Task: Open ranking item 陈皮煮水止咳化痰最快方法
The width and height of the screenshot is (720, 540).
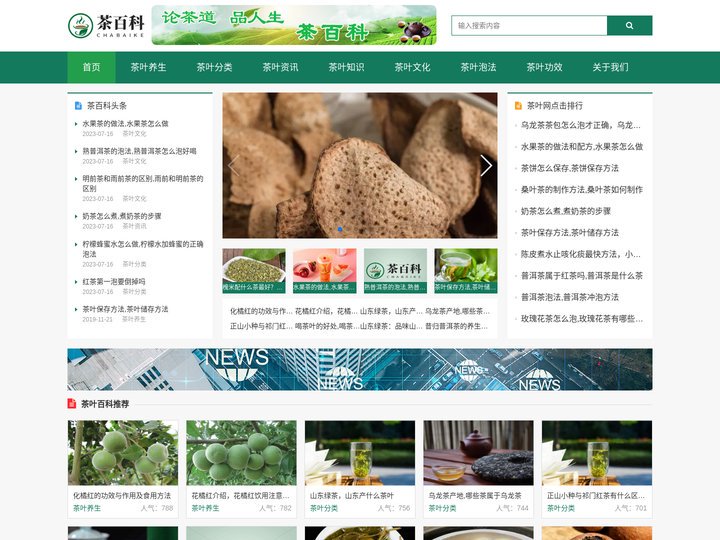Action: (580, 254)
